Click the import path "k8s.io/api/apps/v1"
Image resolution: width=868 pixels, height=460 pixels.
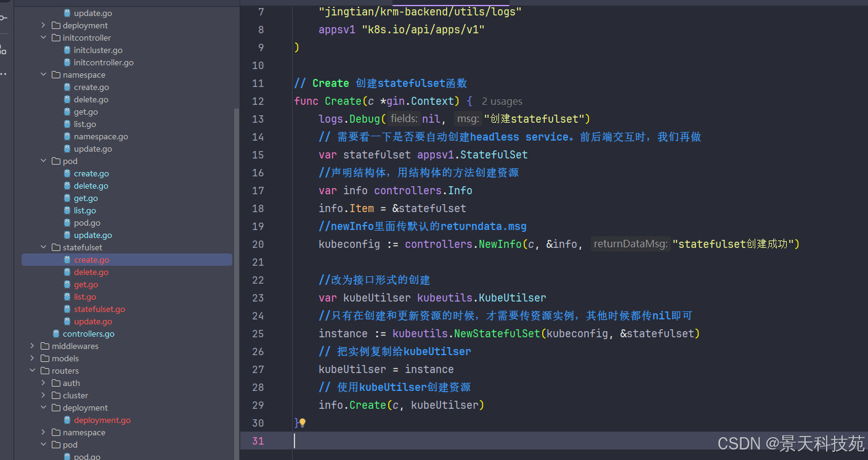[423, 30]
